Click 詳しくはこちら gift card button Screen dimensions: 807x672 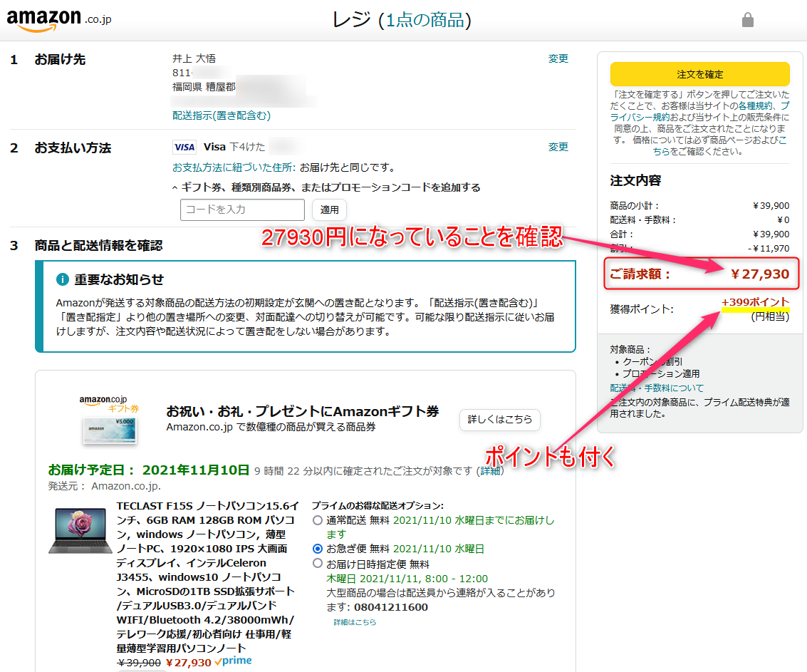(x=499, y=420)
